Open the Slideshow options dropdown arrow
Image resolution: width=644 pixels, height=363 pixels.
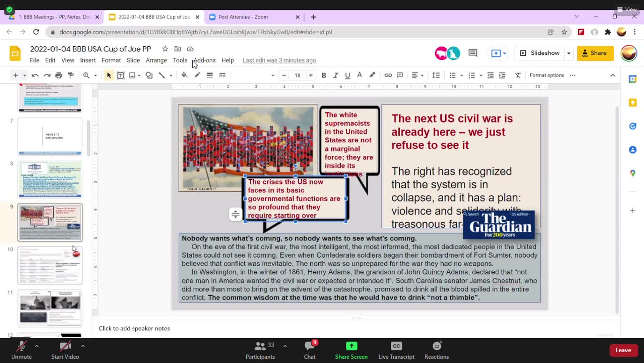click(569, 53)
